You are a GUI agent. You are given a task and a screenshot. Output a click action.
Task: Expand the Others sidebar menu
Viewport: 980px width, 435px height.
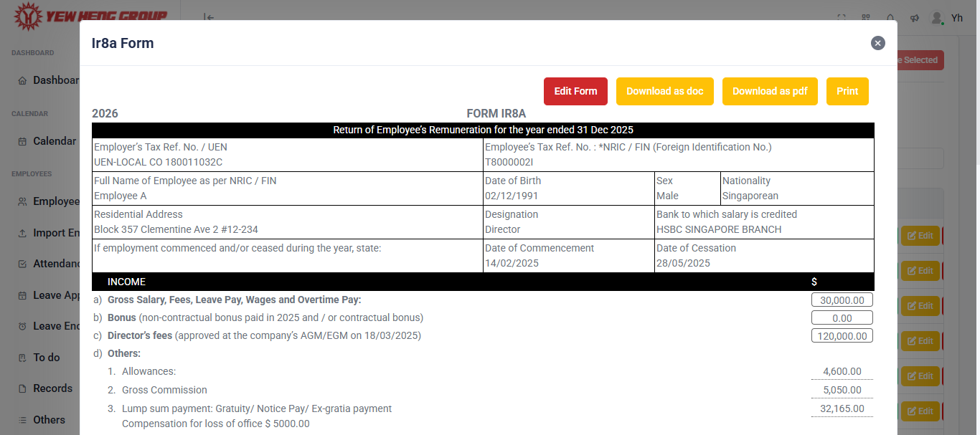tap(23, 420)
